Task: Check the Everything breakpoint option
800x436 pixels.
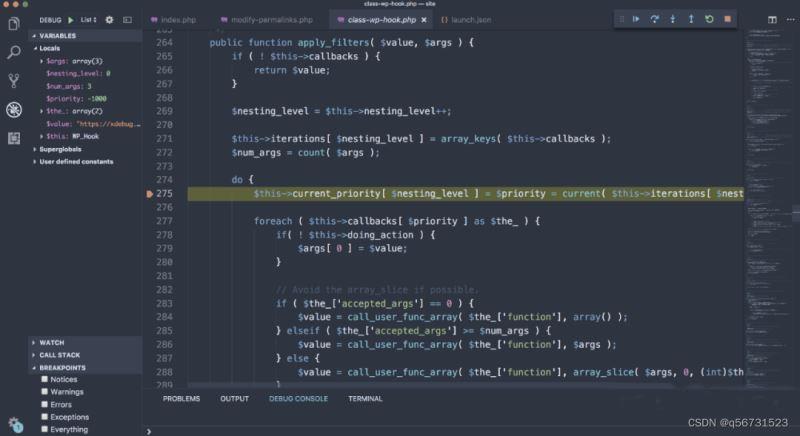Action: pos(45,429)
